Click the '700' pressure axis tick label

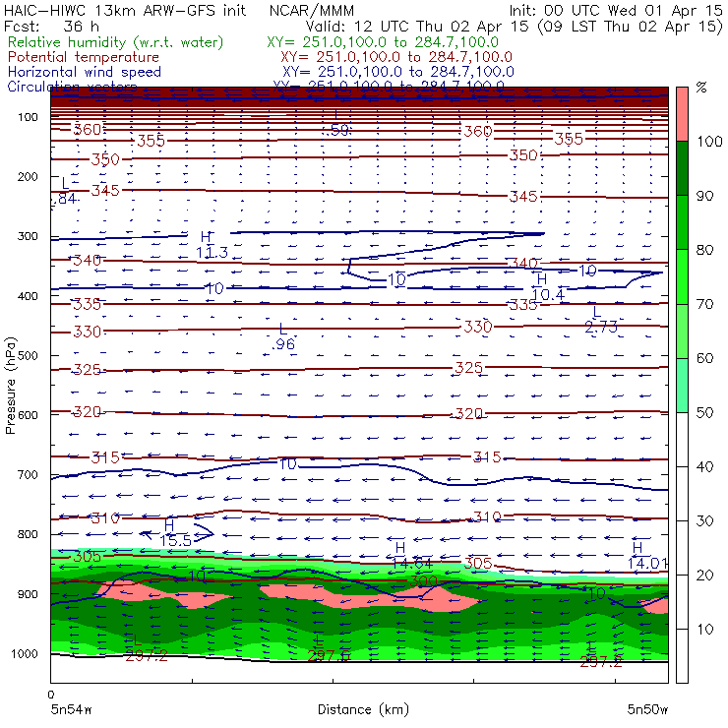tap(28, 474)
